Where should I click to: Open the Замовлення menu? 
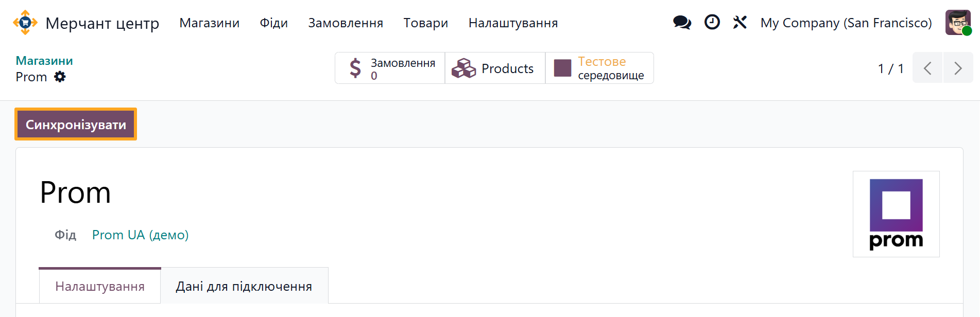point(346,23)
